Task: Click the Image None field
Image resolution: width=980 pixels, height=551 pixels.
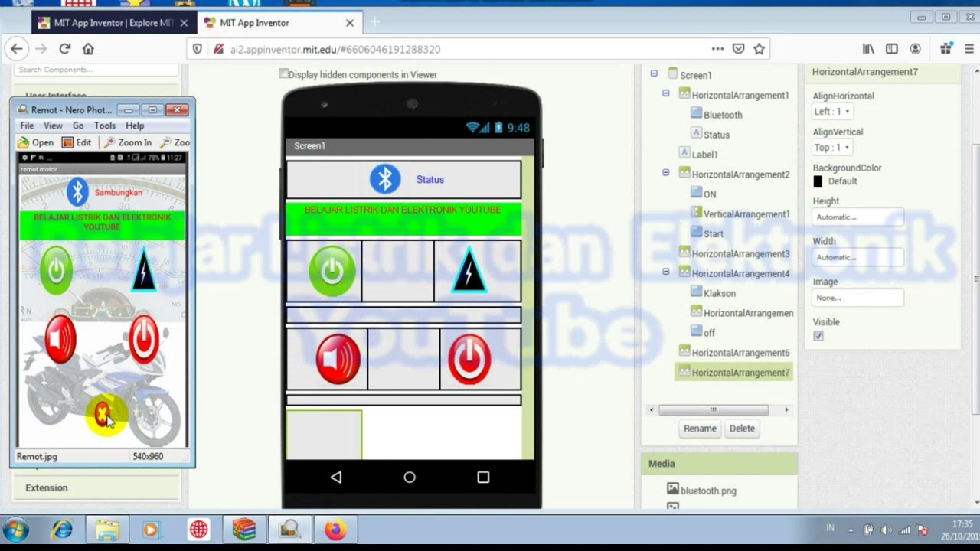Action: click(857, 298)
